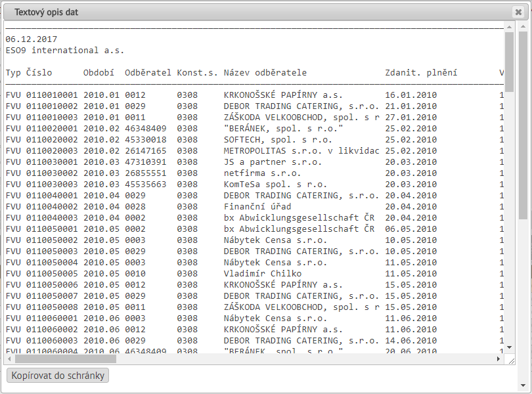Click customer code 26147165
532x394 pixels.
point(146,151)
